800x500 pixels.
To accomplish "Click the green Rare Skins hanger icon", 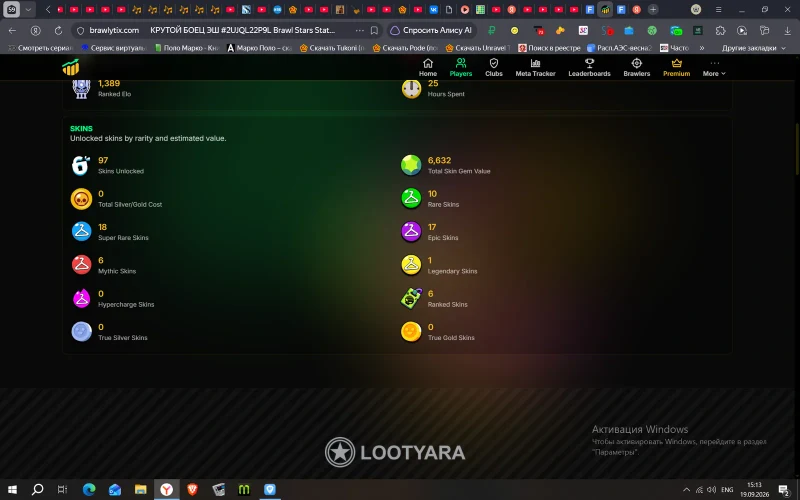I will (411, 198).
